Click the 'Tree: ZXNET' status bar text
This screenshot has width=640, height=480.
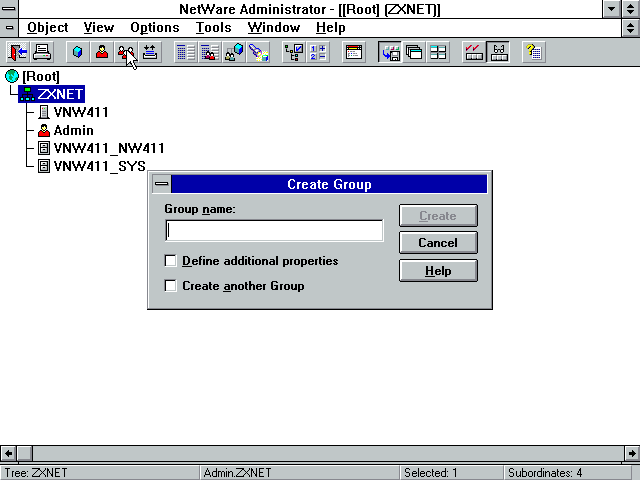pos(36,473)
